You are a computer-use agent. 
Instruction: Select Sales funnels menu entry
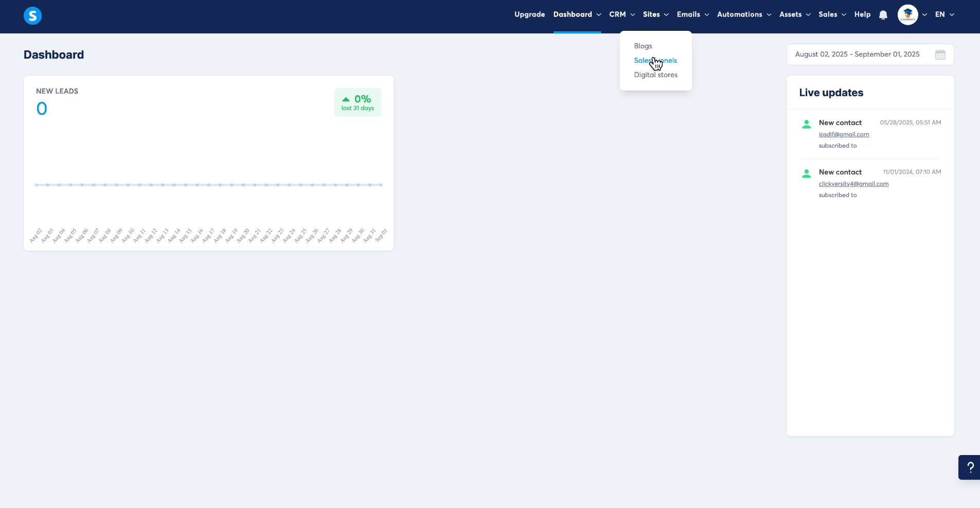(x=655, y=60)
